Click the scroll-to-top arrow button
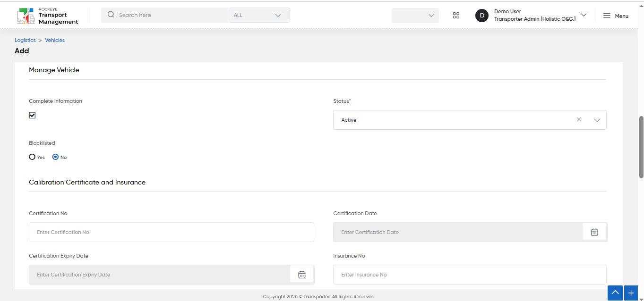 click(x=615, y=293)
